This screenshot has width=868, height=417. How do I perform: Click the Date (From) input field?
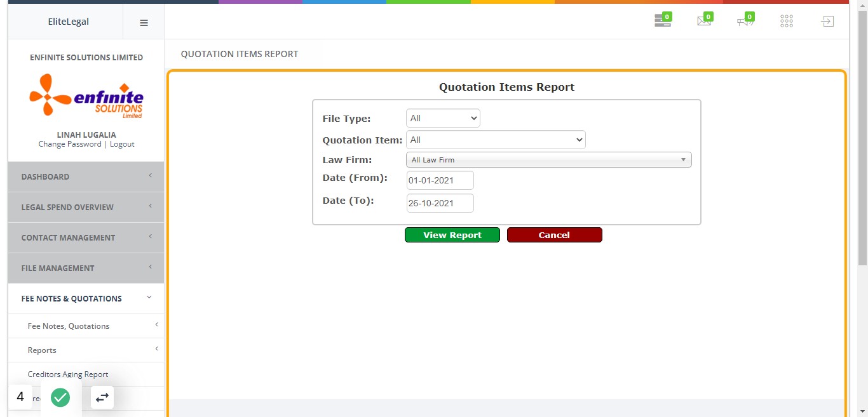tap(440, 180)
